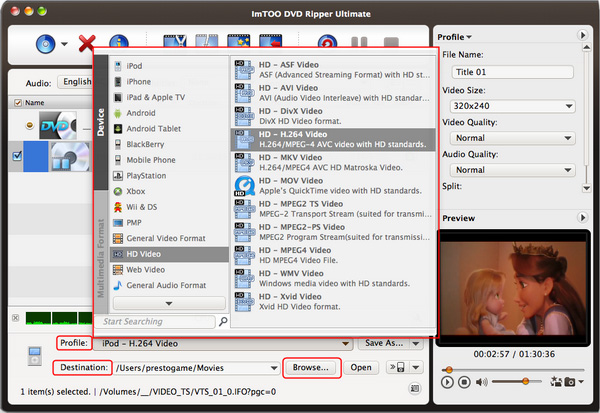
Task: Select Mobile Phone category
Action: pos(169,160)
